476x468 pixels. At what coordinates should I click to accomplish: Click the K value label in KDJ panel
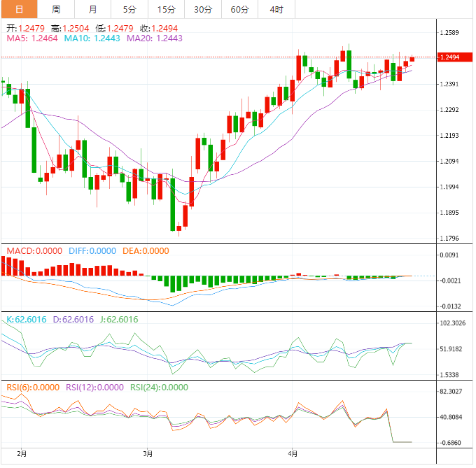(26, 320)
